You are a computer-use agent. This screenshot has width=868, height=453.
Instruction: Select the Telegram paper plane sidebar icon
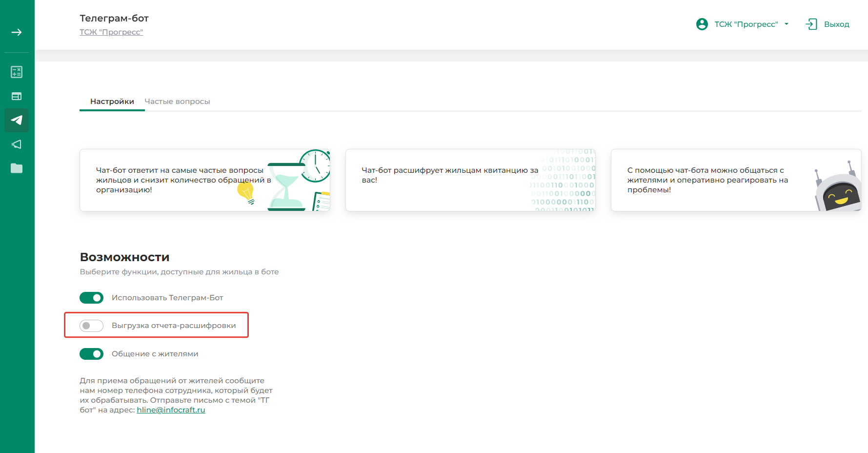click(x=17, y=120)
